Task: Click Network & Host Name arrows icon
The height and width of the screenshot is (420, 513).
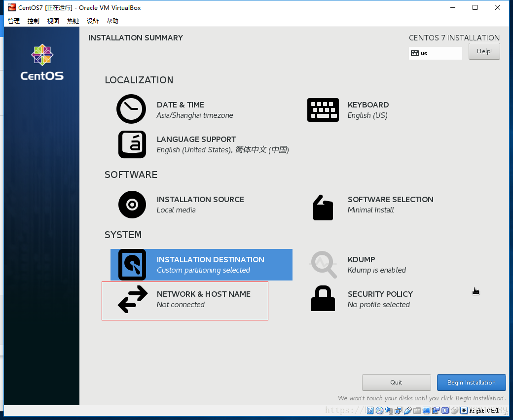Action: [x=133, y=299]
